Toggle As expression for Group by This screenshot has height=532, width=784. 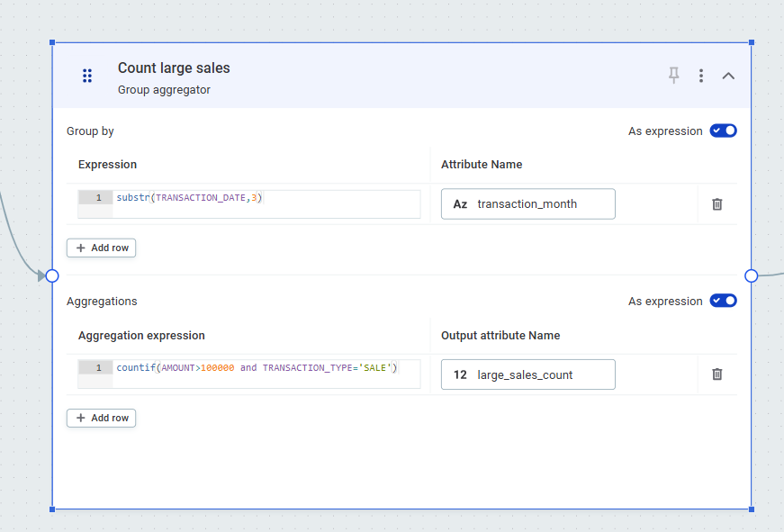pyautogui.click(x=723, y=131)
